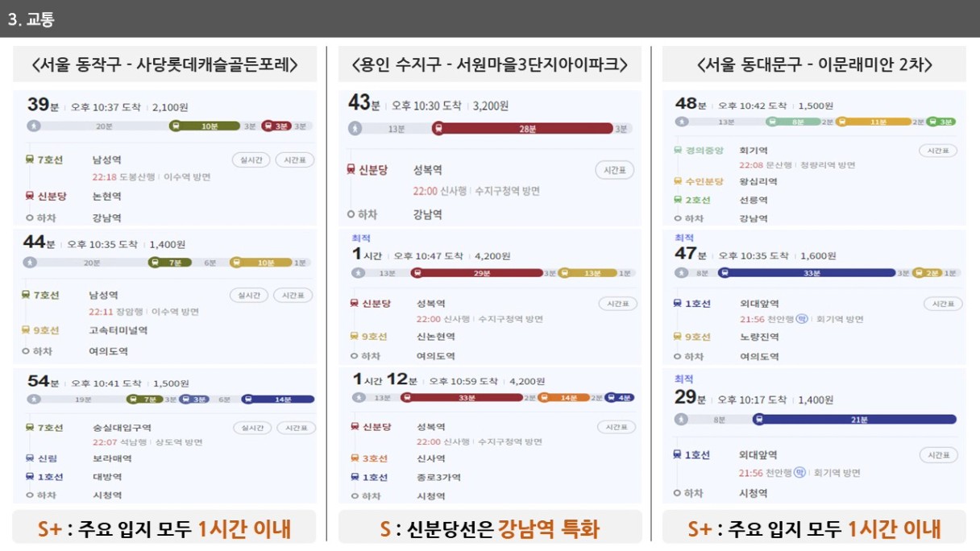Click the train icon beside 경의중앙 회기역
This screenshot has height=551, width=980.
[x=679, y=151]
